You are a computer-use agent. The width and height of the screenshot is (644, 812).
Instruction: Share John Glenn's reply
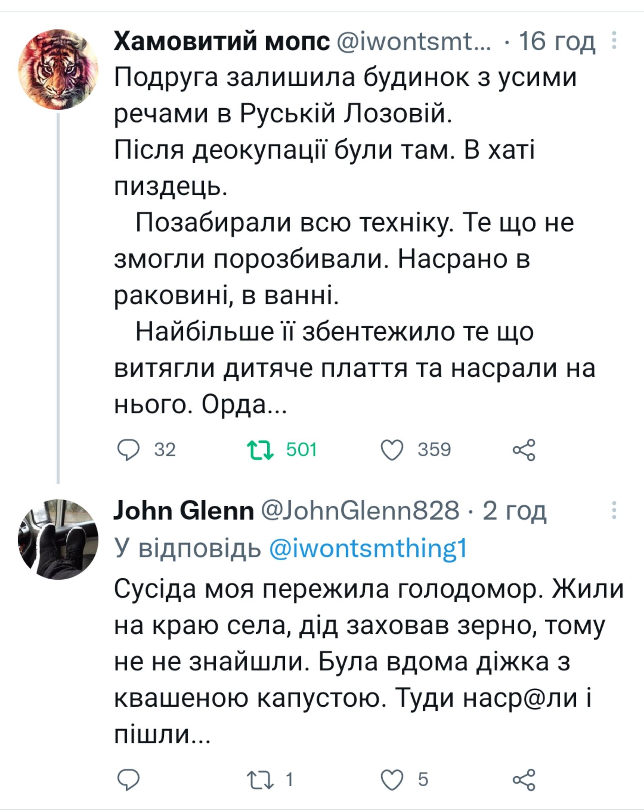[524, 779]
